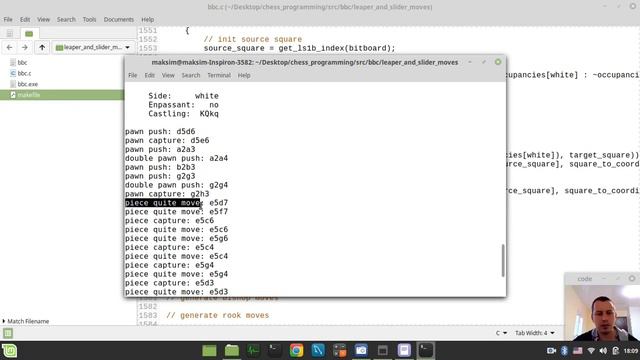
Task: Close the terminal window with green button
Action: point(498,62)
